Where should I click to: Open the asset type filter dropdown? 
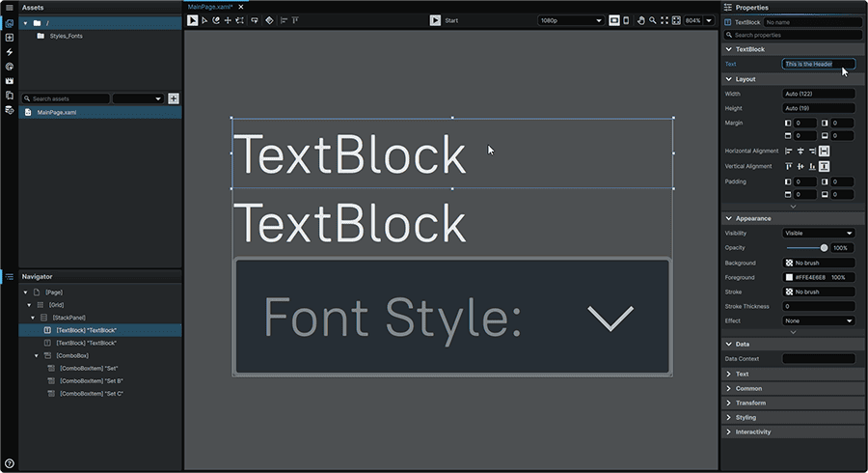[137, 98]
